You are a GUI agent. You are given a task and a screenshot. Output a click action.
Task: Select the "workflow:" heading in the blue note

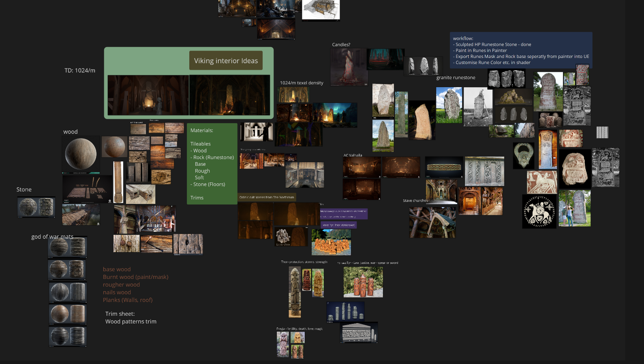[x=463, y=39]
